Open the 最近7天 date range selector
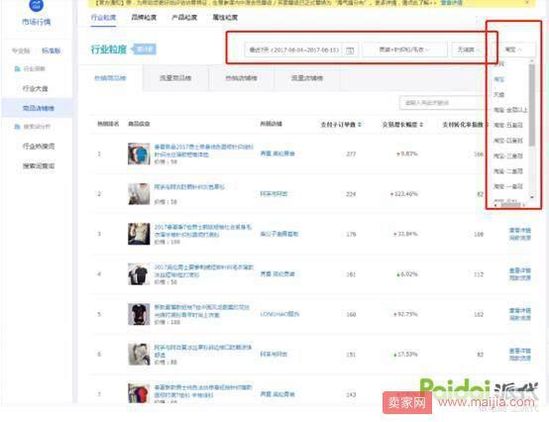The width and height of the screenshot is (549, 422). 301,50
